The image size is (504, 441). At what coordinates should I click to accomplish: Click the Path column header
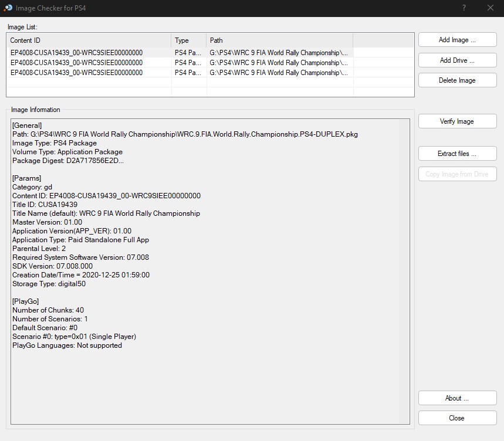280,40
